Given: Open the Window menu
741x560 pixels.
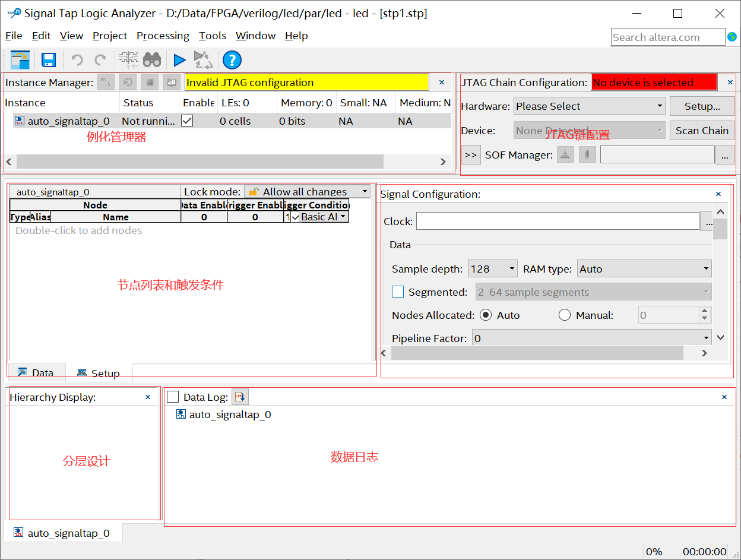Looking at the screenshot, I should (x=255, y=36).
